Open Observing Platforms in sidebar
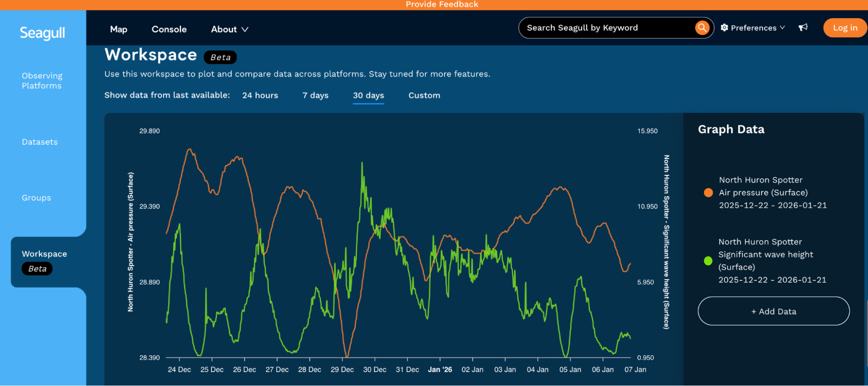Screen dimensions: 868x386 coord(42,81)
